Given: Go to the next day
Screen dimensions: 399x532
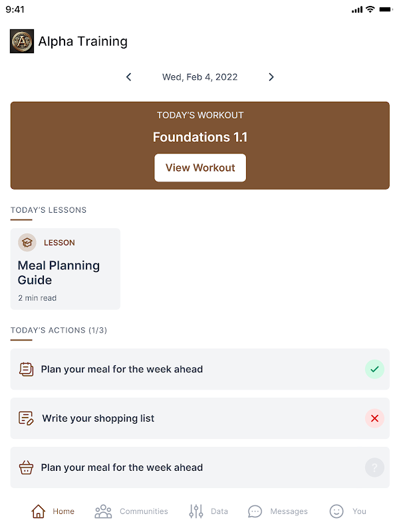Looking at the screenshot, I should pos(271,77).
